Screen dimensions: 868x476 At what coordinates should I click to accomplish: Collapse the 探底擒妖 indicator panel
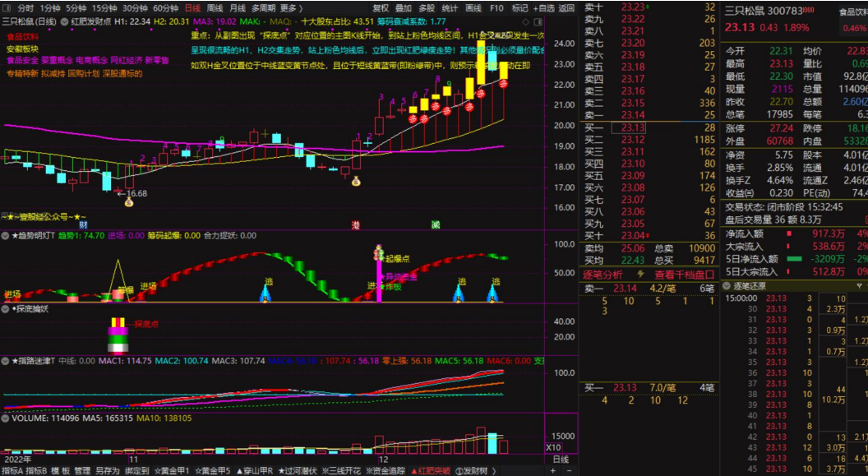click(x=6, y=309)
